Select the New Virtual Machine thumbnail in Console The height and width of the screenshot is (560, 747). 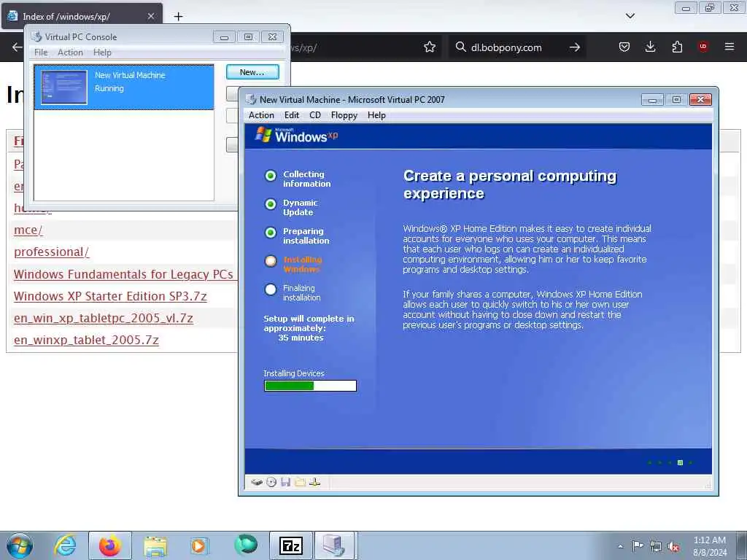pyautogui.click(x=64, y=87)
